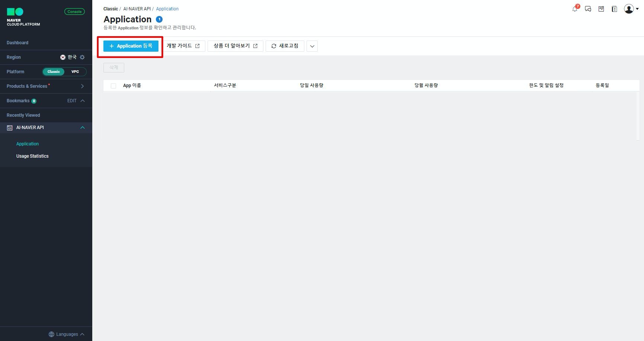The width and height of the screenshot is (644, 341).
Task: Open 상품 더 알아보기 button
Action: 236,46
